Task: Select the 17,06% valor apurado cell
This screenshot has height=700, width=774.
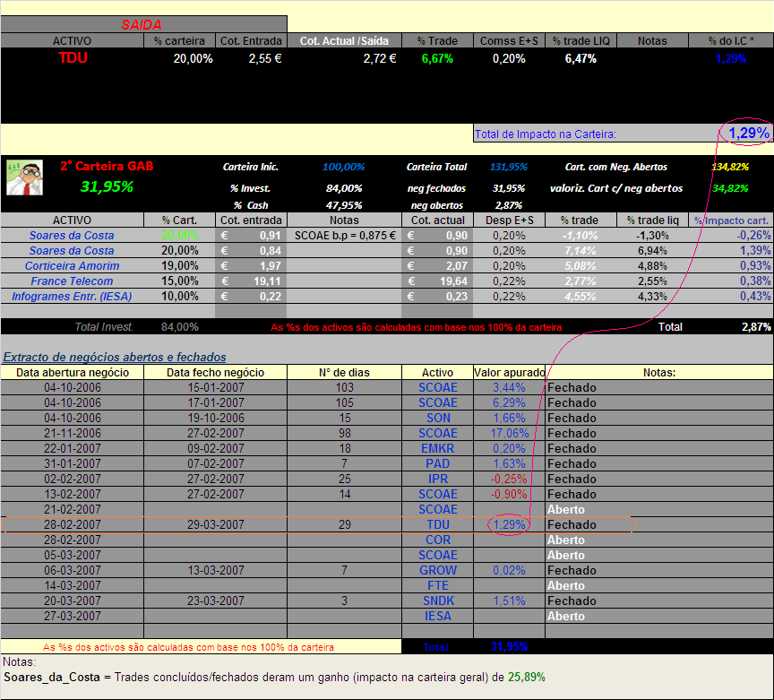Action: (509, 433)
